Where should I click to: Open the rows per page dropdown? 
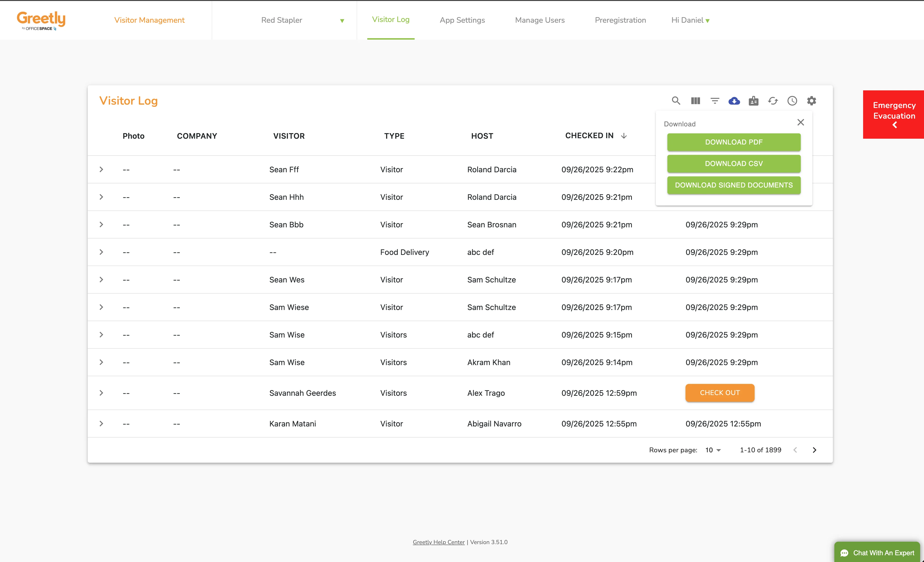(713, 450)
